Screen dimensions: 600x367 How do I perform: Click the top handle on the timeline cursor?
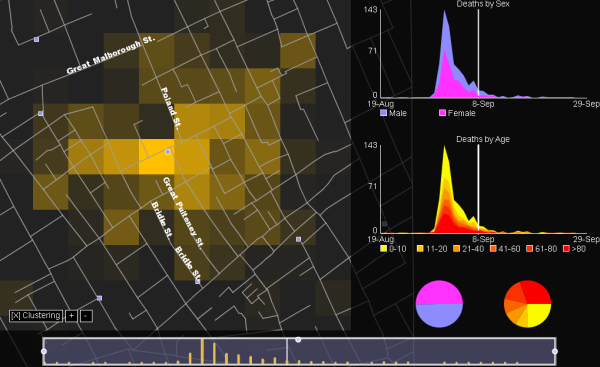click(x=298, y=339)
